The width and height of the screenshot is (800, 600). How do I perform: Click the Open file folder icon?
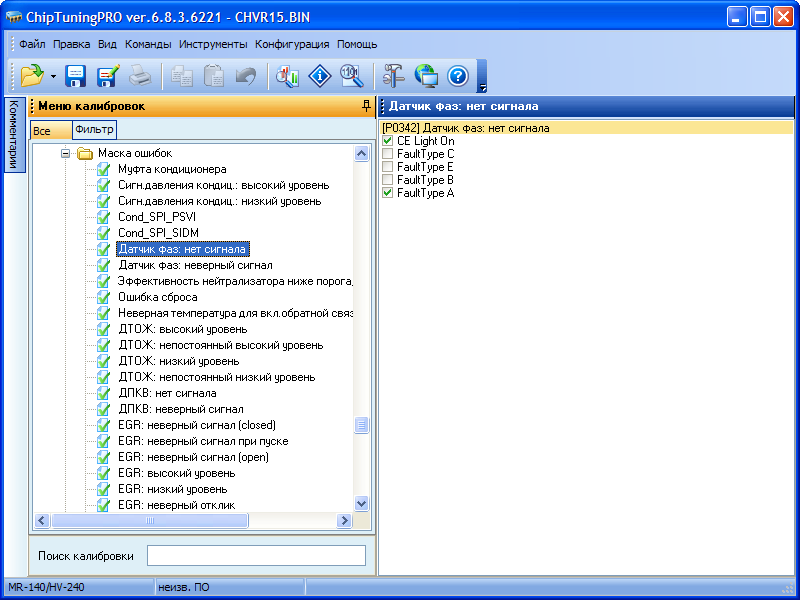click(31, 75)
